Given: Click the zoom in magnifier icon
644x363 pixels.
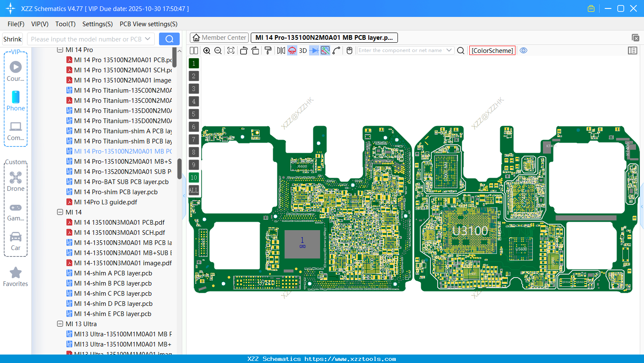Looking at the screenshot, I should click(207, 50).
